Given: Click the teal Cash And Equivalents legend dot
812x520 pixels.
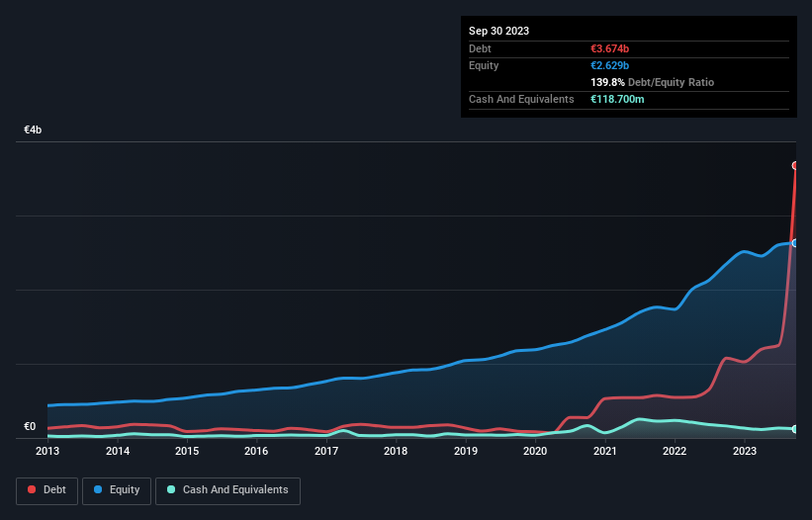Looking at the screenshot, I should pos(171,489).
